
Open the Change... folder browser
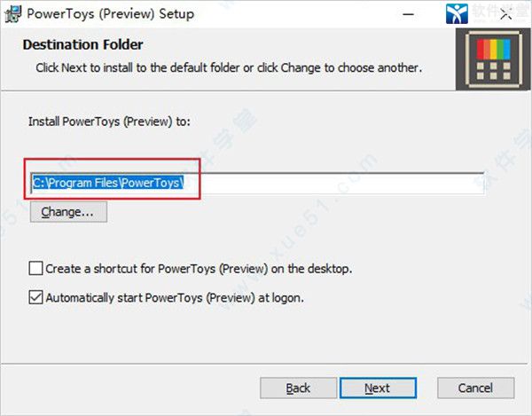[x=68, y=212]
